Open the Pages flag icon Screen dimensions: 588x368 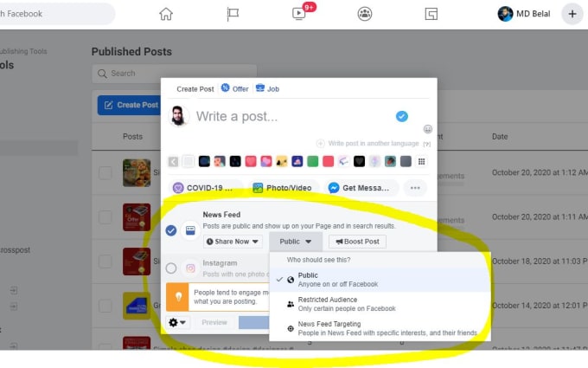[233, 14]
